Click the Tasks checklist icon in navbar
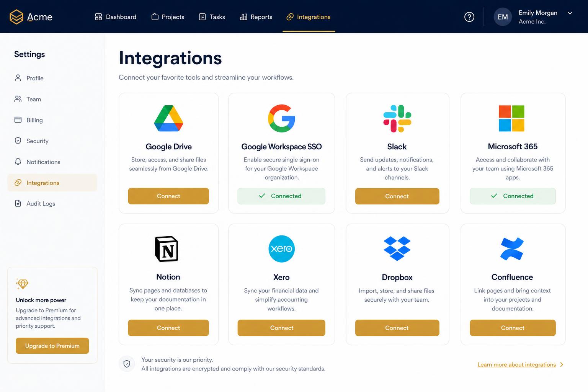 pos(203,17)
